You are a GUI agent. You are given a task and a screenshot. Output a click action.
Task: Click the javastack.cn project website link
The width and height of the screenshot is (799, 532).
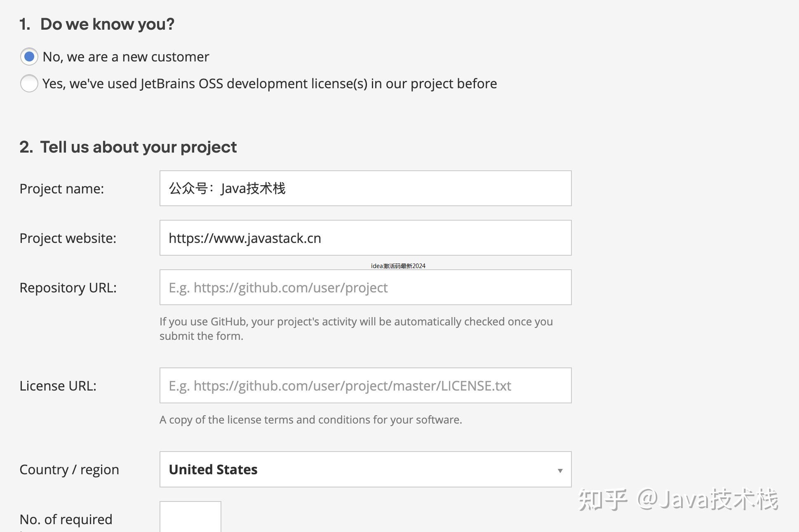click(x=244, y=238)
